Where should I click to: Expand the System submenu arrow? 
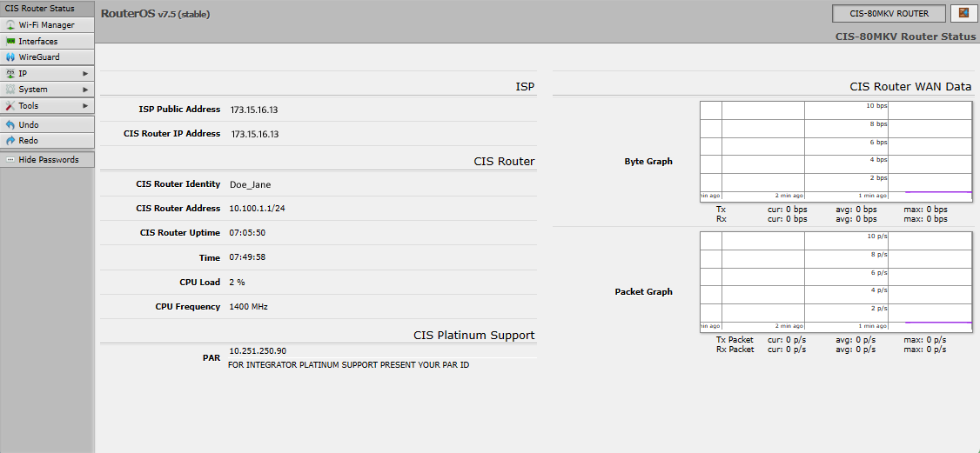click(x=85, y=90)
